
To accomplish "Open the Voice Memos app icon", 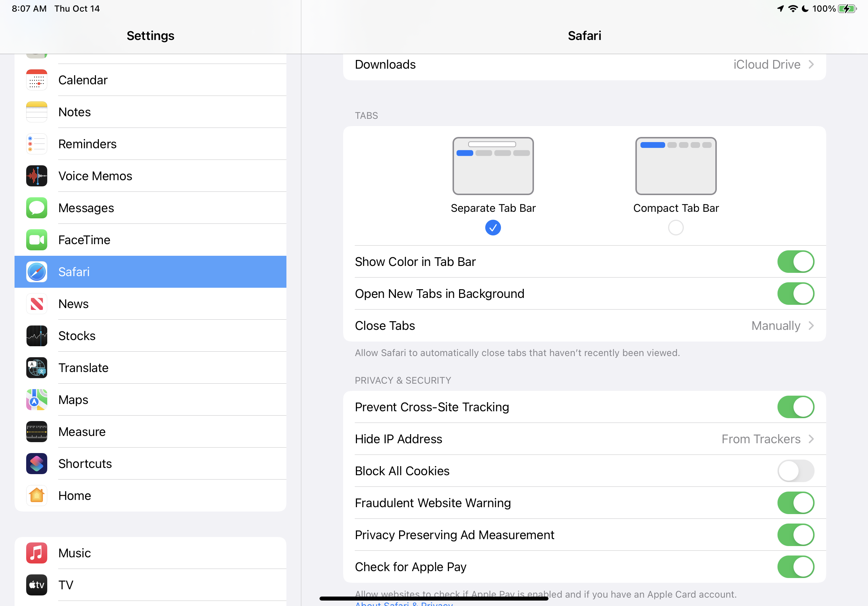I will click(37, 176).
